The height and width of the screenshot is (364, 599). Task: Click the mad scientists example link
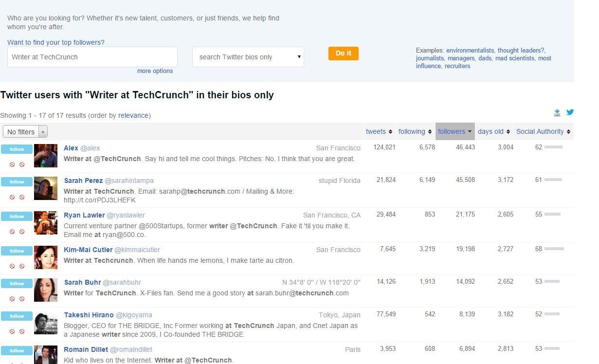coord(515,58)
